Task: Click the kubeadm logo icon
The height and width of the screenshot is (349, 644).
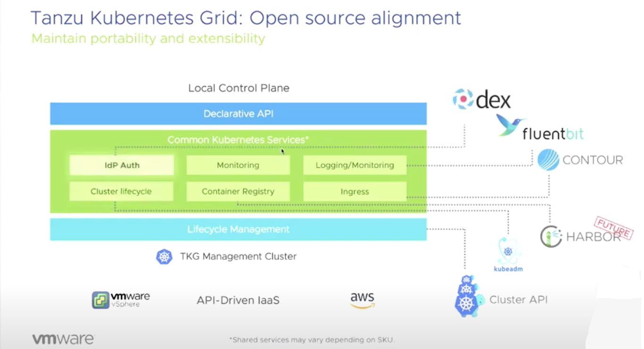Action: coord(508,252)
